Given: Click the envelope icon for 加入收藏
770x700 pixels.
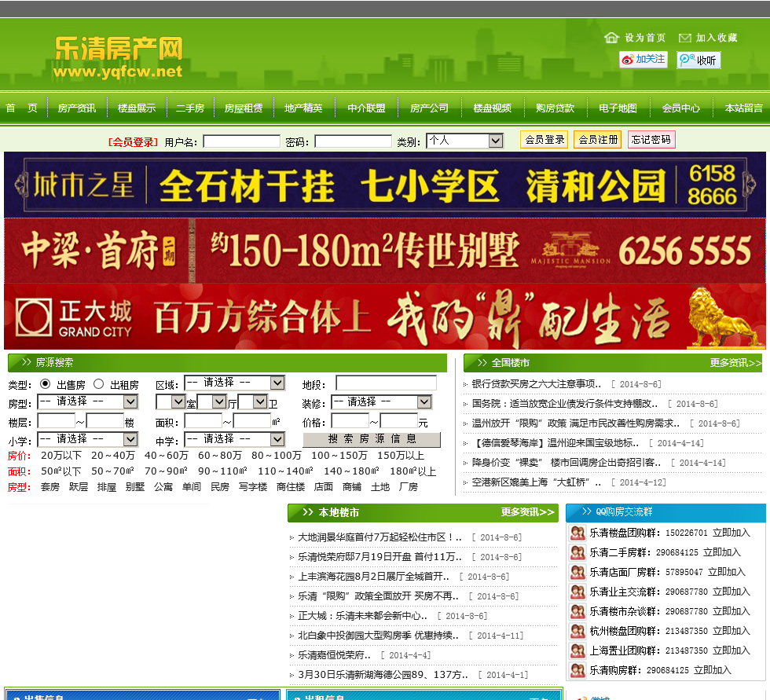Looking at the screenshot, I should (684, 38).
